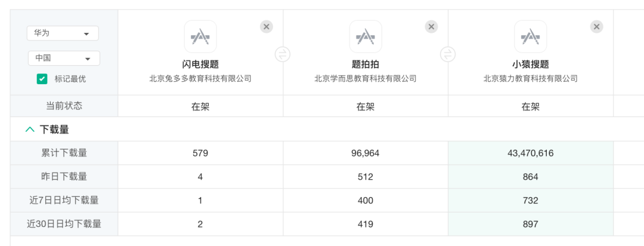
Task: Click the 小猿搜题 app icon
Action: [531, 36]
